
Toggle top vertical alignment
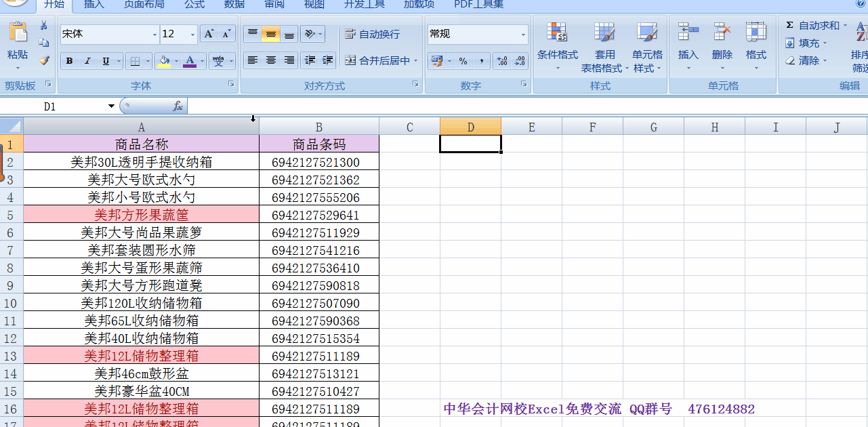[252, 34]
